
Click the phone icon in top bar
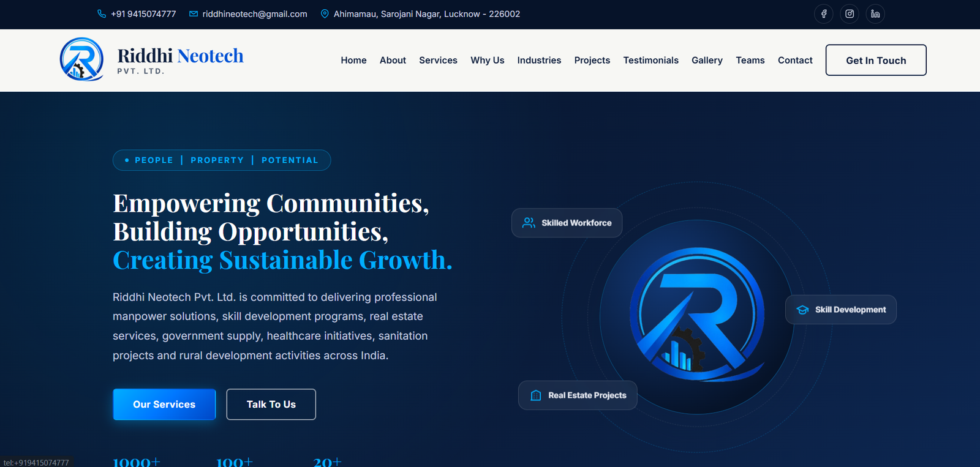pos(102,13)
